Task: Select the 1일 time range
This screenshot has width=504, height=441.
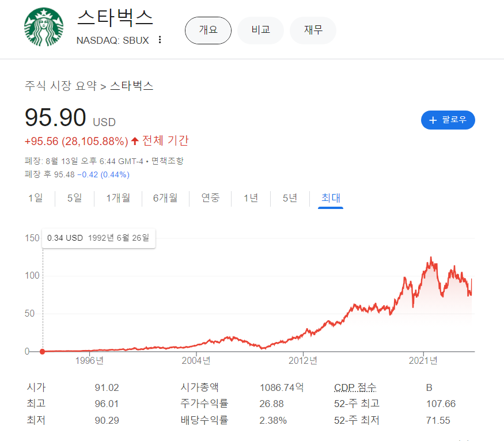Action: coord(35,198)
